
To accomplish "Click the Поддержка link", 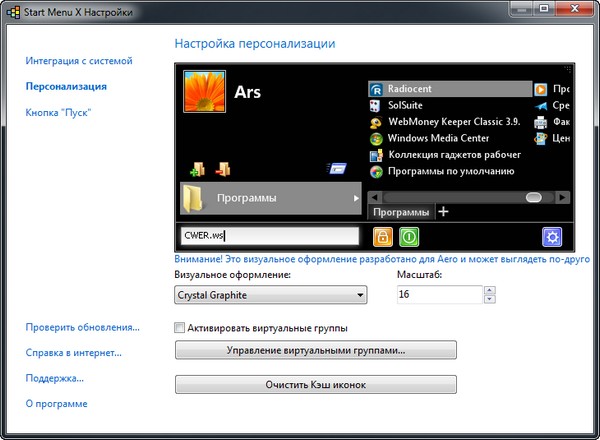I will tap(54, 378).
